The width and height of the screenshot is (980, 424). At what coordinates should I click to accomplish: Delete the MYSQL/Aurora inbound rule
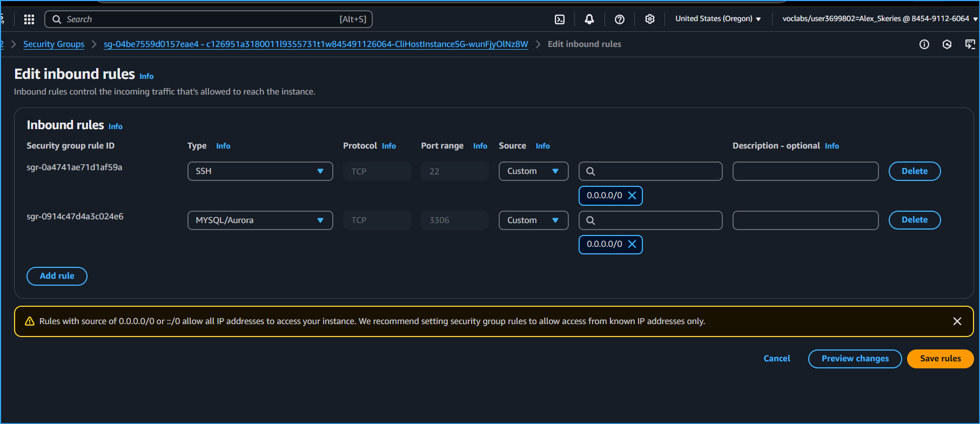[x=915, y=220]
